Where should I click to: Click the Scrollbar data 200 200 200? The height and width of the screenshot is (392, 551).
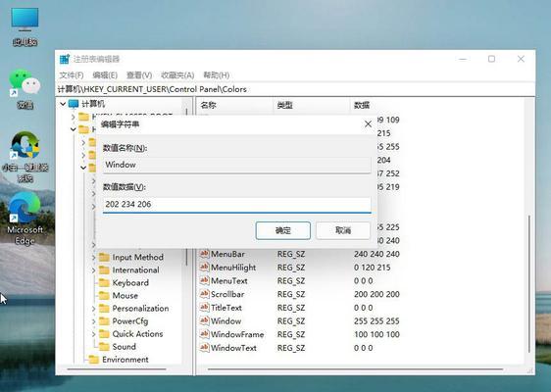coord(376,294)
